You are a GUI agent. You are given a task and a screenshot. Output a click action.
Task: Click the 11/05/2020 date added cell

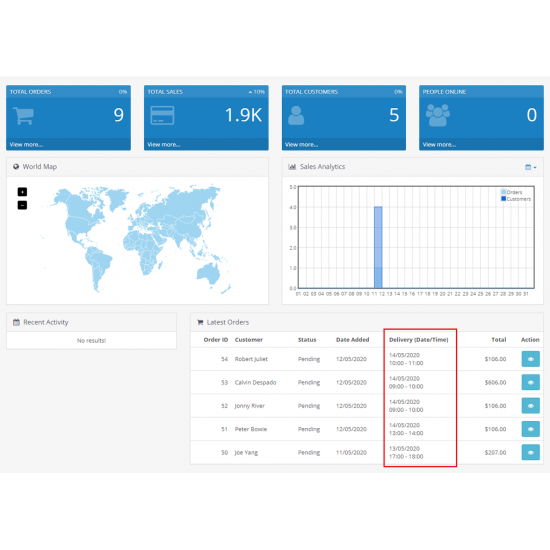tap(351, 452)
